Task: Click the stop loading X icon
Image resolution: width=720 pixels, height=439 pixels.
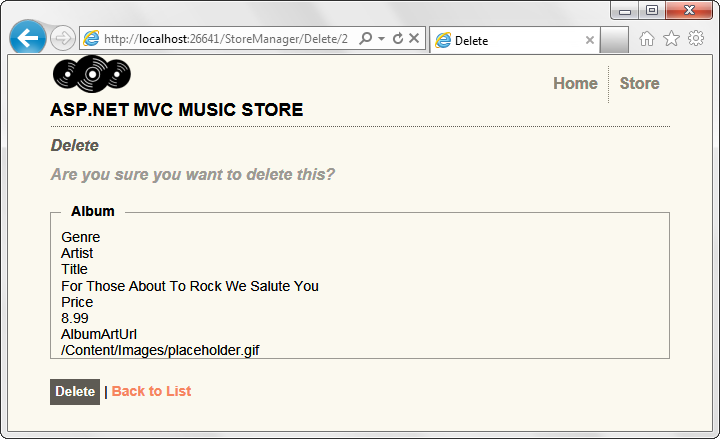Action: (415, 39)
